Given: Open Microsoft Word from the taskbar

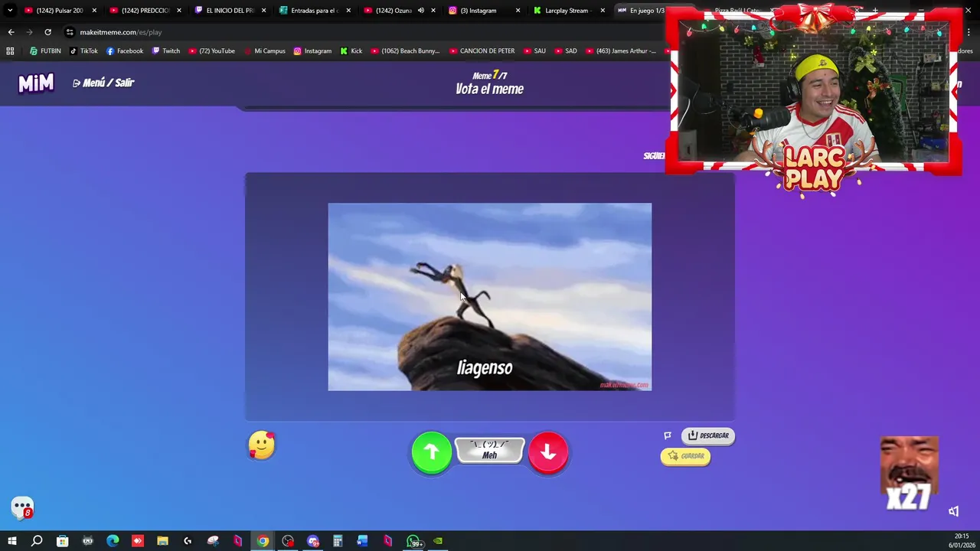Looking at the screenshot, I should point(363,541).
